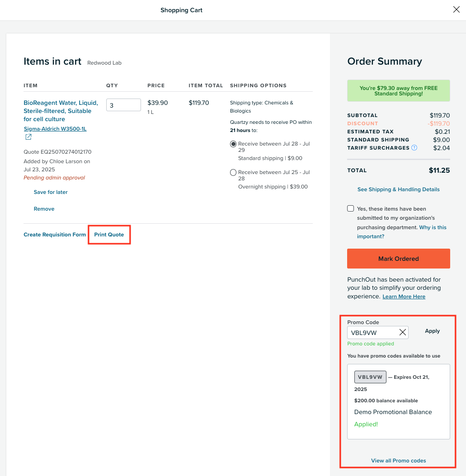Create a Requisition Form
The image size is (466, 476).
[x=55, y=235]
